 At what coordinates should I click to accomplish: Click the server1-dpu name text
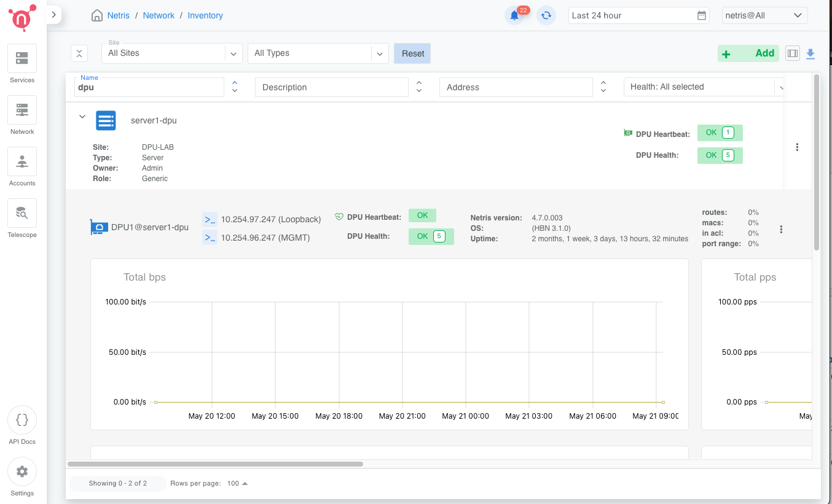coord(154,120)
